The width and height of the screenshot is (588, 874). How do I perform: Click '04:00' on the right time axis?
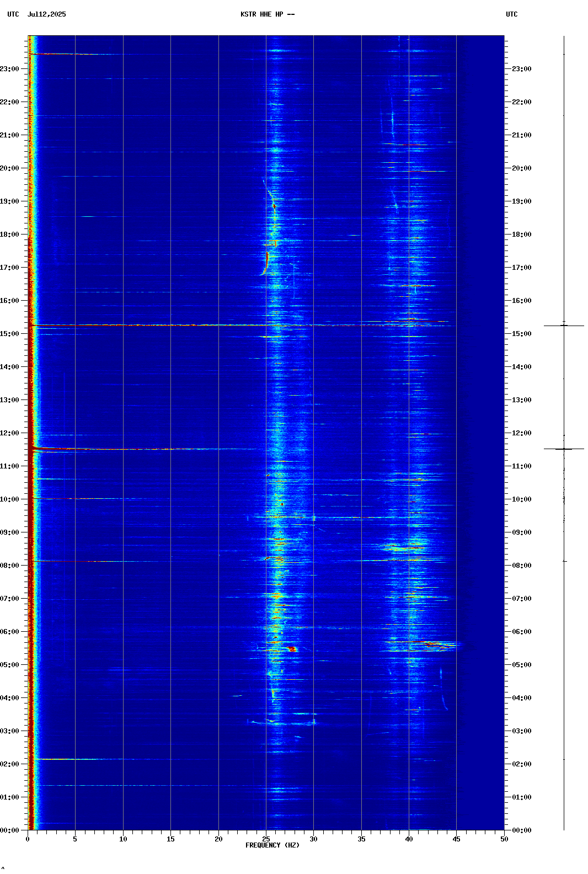(522, 698)
